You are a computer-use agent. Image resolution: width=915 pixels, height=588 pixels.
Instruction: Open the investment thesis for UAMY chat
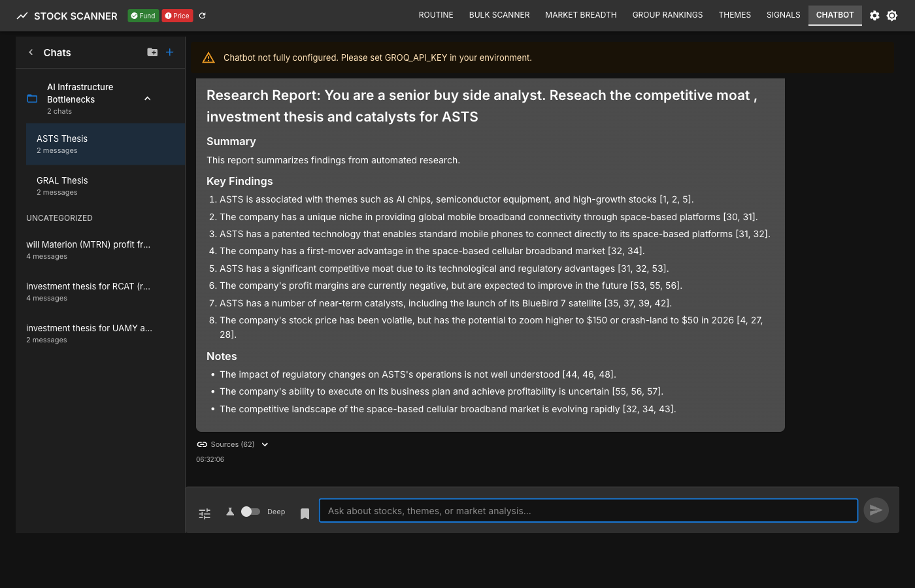pyautogui.click(x=100, y=334)
